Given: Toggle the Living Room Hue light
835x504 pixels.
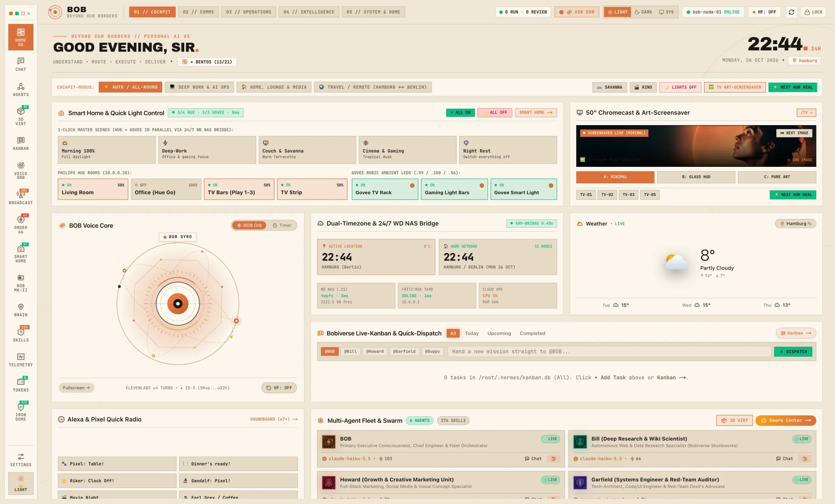Looking at the screenshot, I should (x=93, y=189).
